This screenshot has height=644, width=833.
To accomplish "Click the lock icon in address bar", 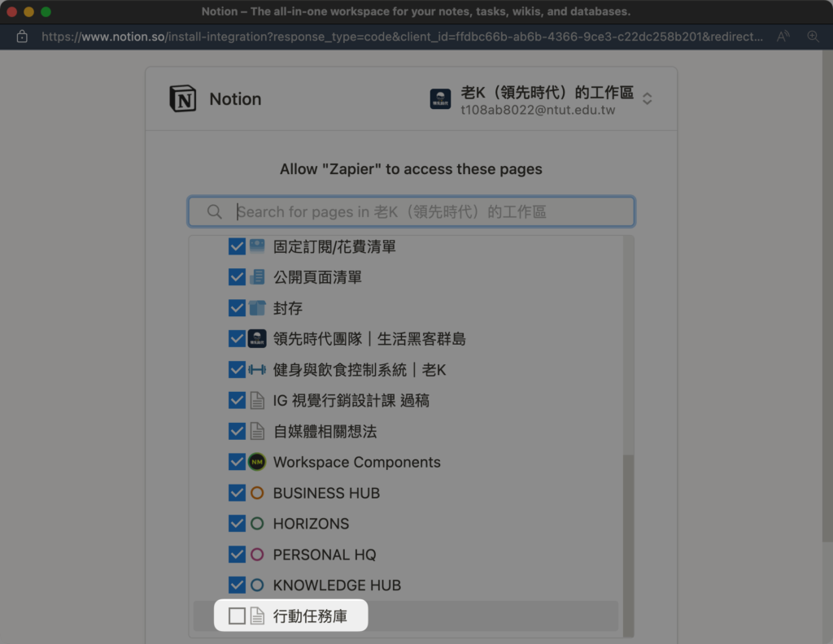I will (22, 37).
